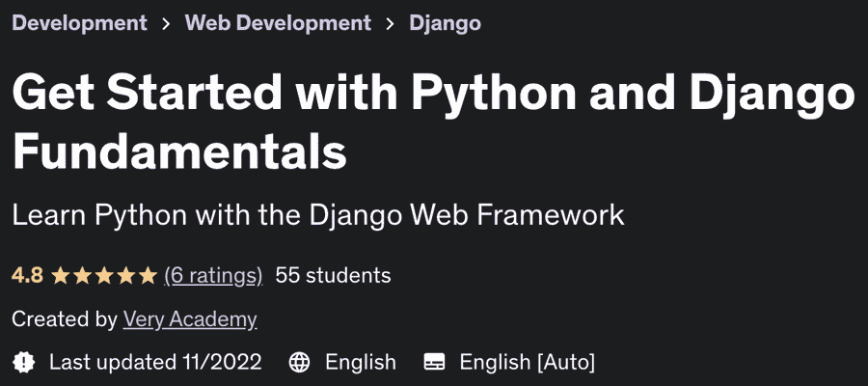Image resolution: width=868 pixels, height=386 pixels.
Task: Open the (6 ratings) link
Action: pyautogui.click(x=213, y=275)
